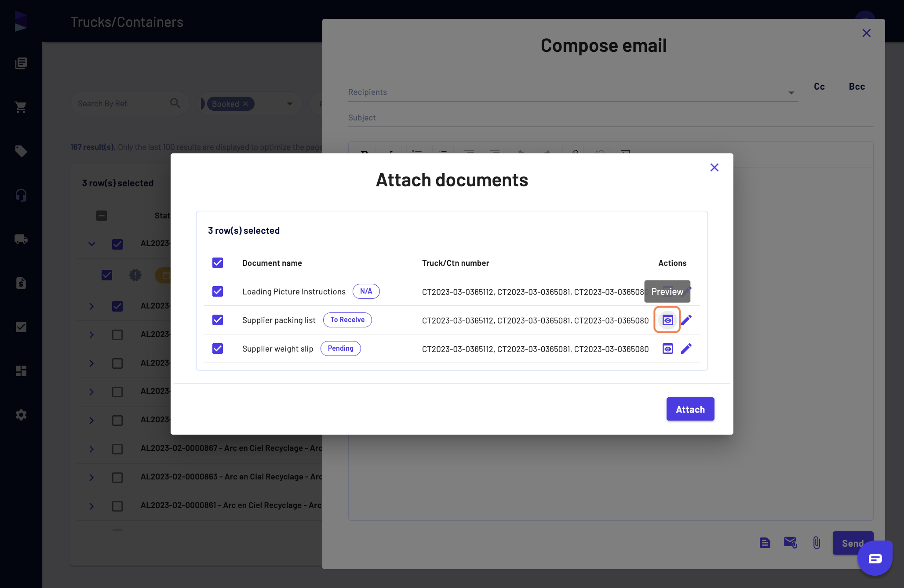Check the AL2023-02-0000861 row checkbox
904x588 pixels.
tap(117, 506)
